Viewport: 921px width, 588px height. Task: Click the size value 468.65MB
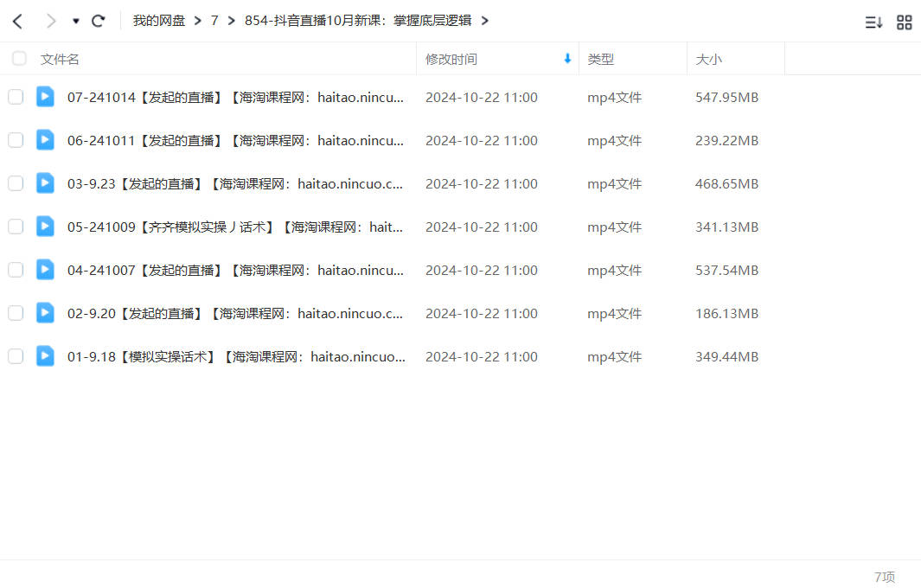click(726, 184)
